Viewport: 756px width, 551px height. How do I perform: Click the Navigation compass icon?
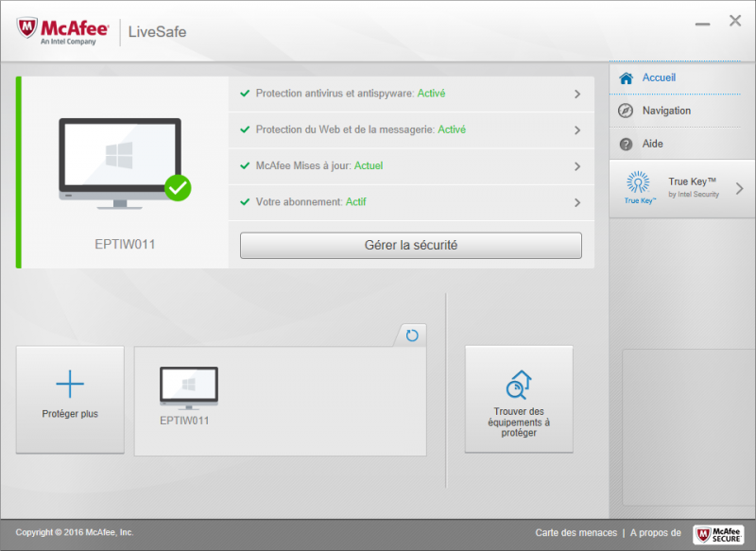point(624,111)
